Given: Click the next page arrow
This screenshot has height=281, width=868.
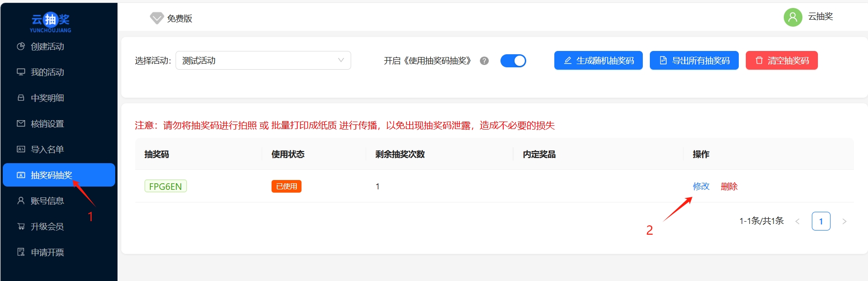Looking at the screenshot, I should (845, 221).
